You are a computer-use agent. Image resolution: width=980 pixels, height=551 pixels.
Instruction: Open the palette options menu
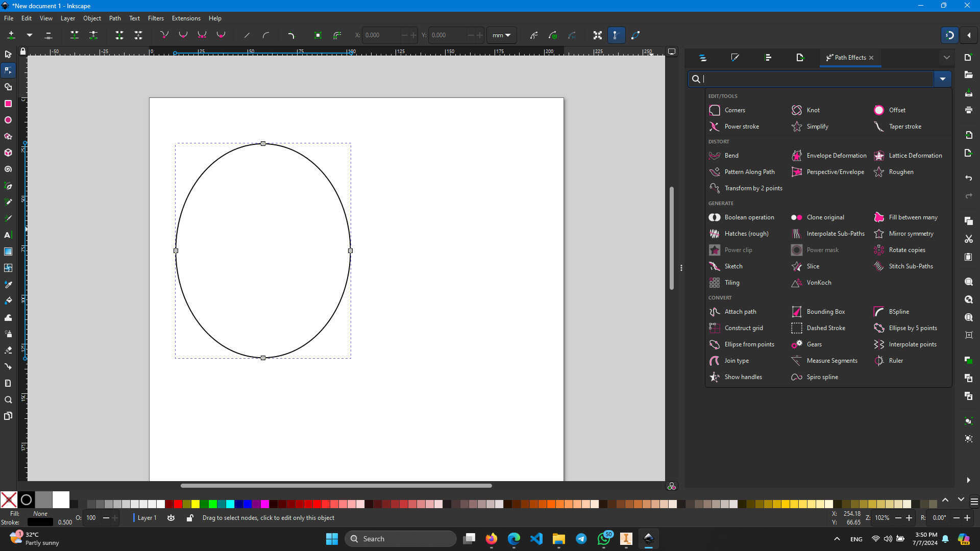click(974, 502)
